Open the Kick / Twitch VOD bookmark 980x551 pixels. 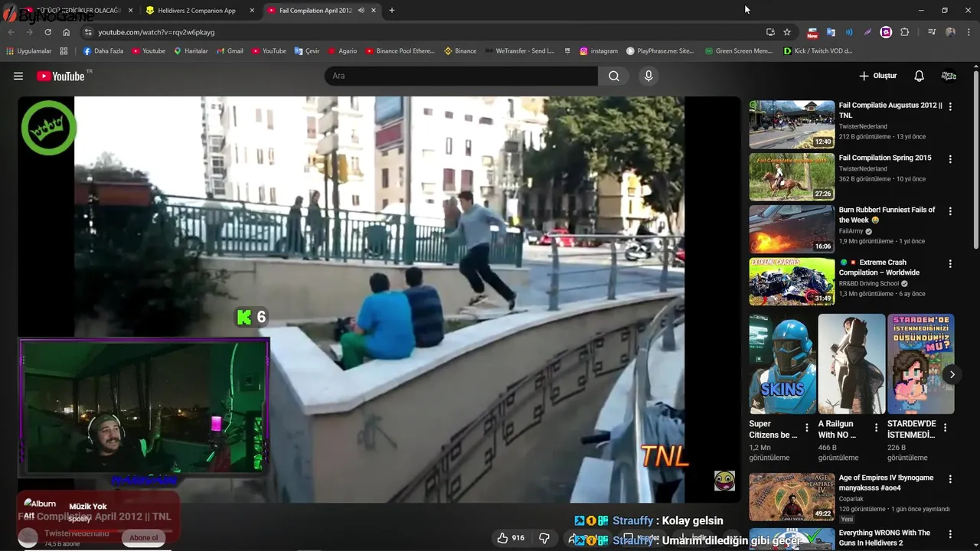click(x=818, y=51)
